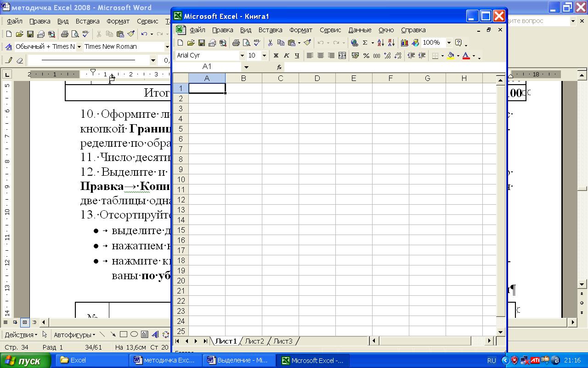Align cell text right in Excel
The height and width of the screenshot is (368, 588).
pos(331,56)
